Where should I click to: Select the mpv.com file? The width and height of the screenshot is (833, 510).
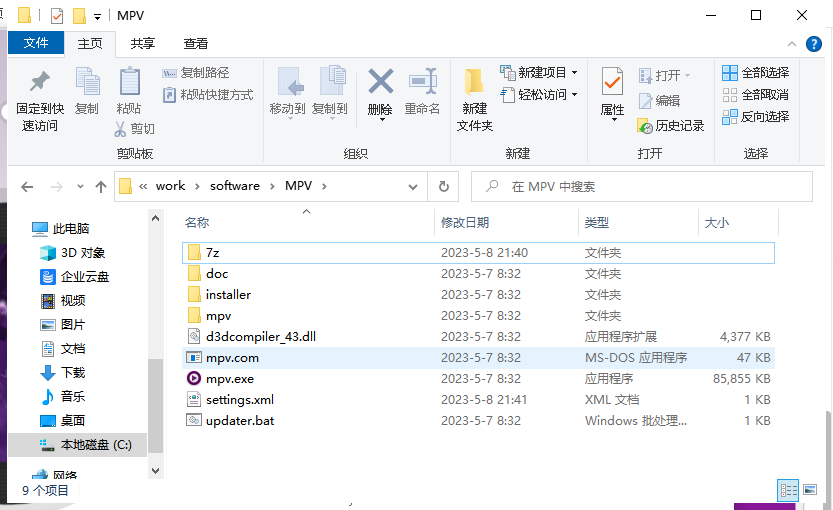click(478, 358)
